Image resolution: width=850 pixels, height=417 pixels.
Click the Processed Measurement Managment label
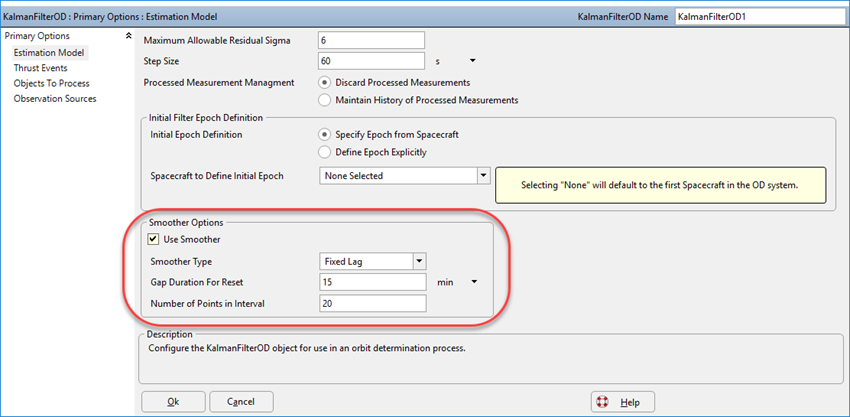tap(219, 82)
